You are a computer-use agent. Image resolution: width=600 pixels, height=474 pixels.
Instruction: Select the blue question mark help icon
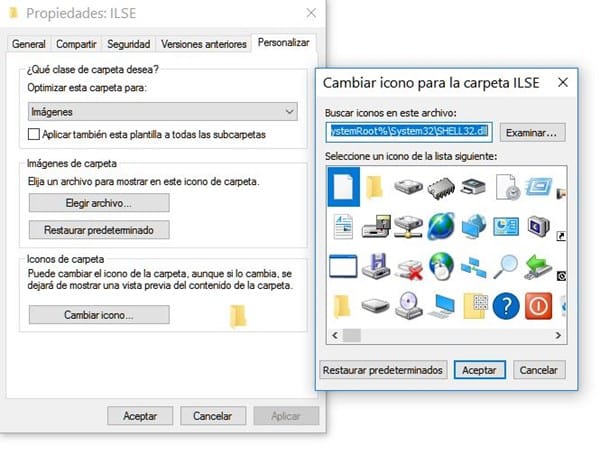pyautogui.click(x=506, y=306)
